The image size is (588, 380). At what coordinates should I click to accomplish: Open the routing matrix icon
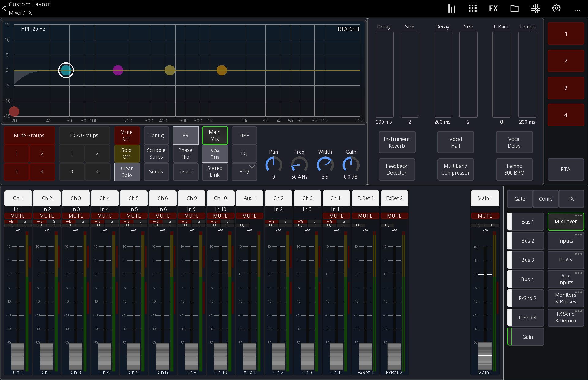pyautogui.click(x=535, y=8)
